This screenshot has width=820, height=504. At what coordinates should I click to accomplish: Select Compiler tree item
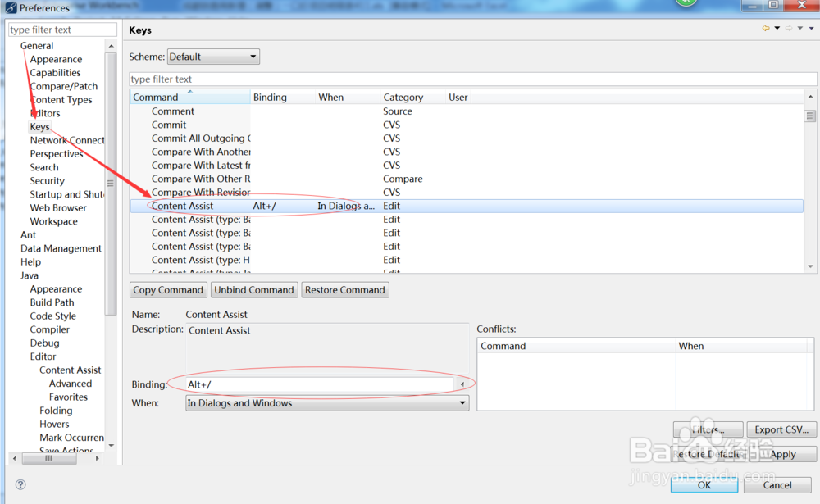49,329
